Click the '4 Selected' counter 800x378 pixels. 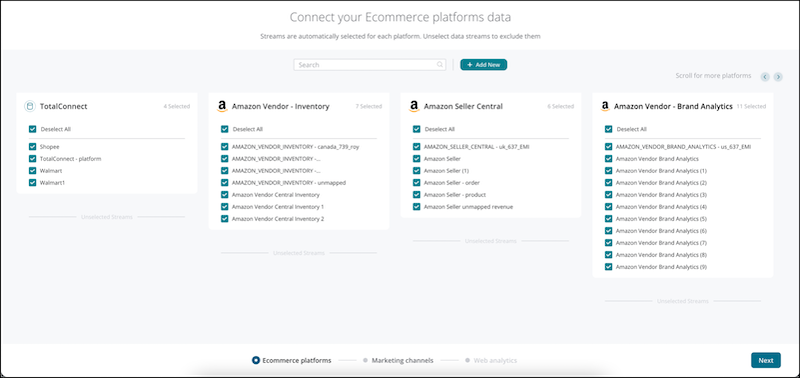(x=177, y=107)
